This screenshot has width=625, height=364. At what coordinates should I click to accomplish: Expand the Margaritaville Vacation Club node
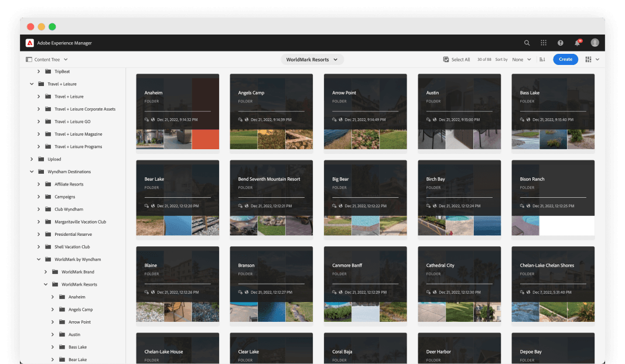(39, 222)
